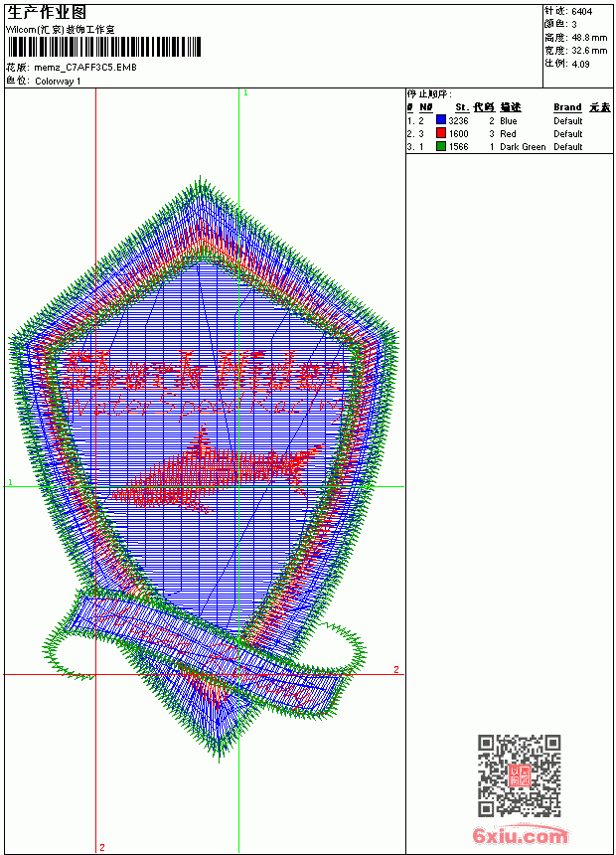Click the QR code image

520,775
